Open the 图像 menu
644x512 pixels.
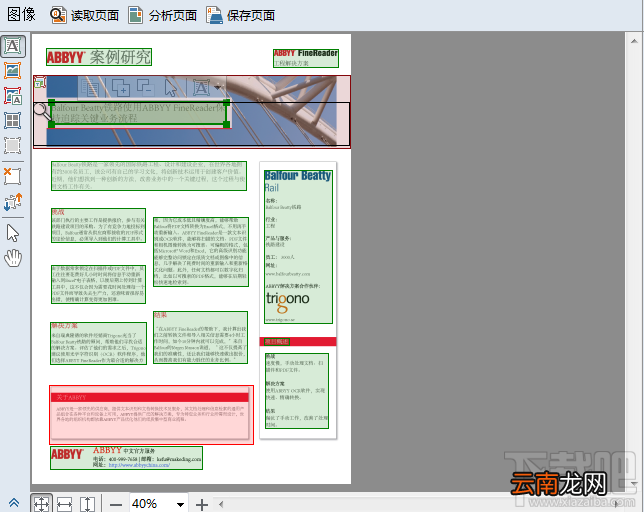click(21, 15)
